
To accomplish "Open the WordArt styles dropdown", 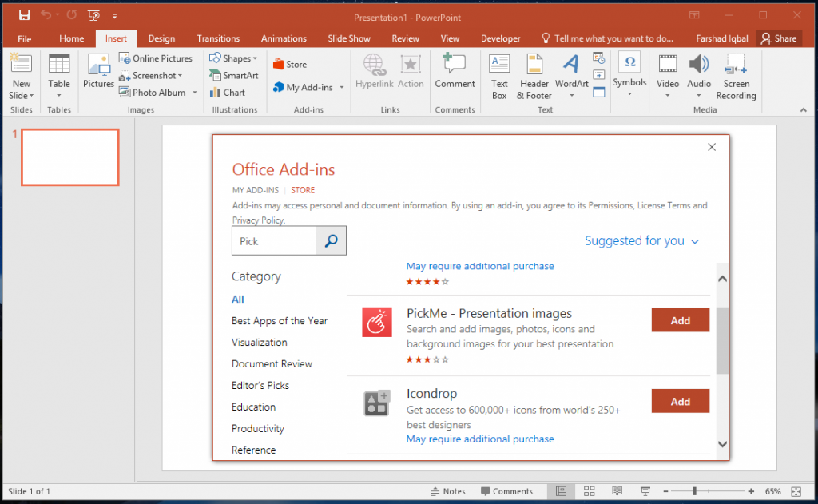I will tap(572, 77).
